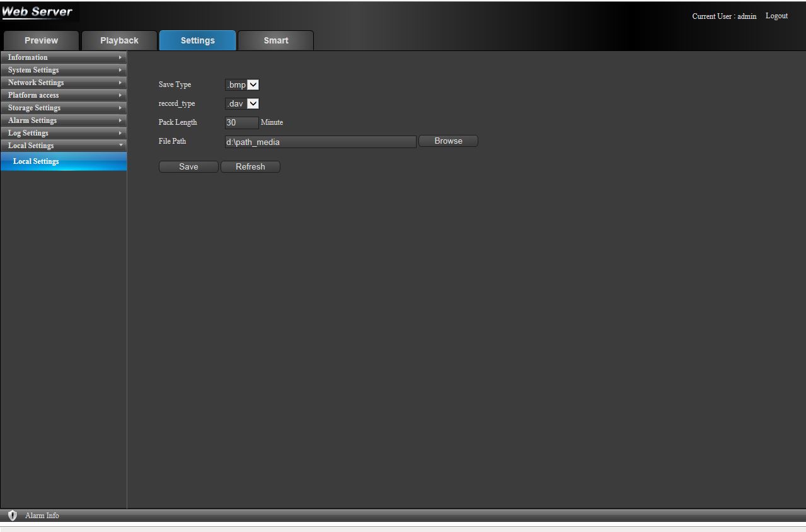Open the record_type dropdown
Screen dimensions: 806x532
point(242,103)
